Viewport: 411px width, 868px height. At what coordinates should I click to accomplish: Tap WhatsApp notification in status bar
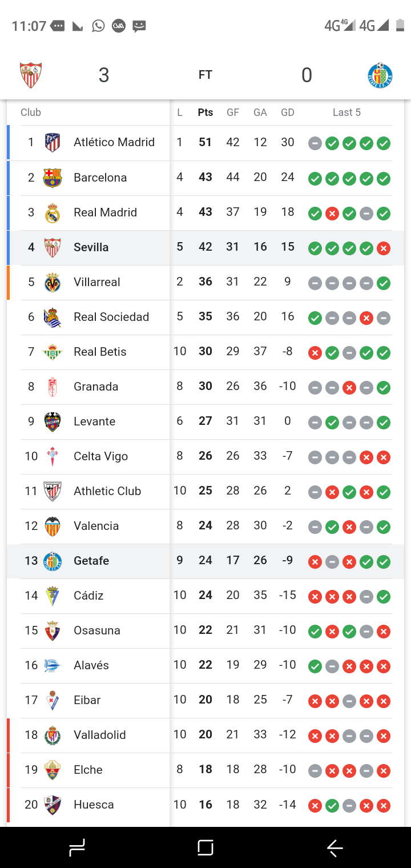tap(99, 26)
